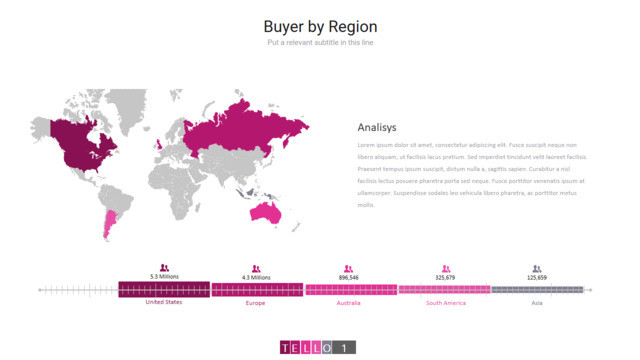Select the gray Asia bar segment

[537, 289]
